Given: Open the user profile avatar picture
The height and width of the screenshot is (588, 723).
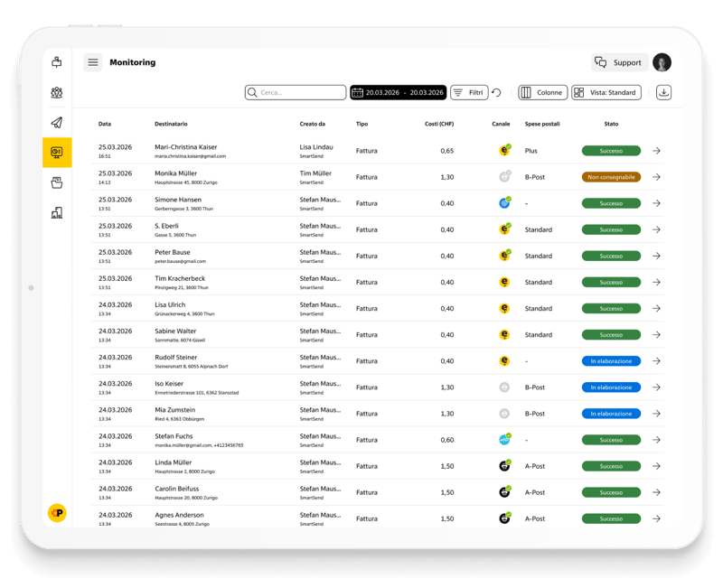Looking at the screenshot, I should click(661, 62).
